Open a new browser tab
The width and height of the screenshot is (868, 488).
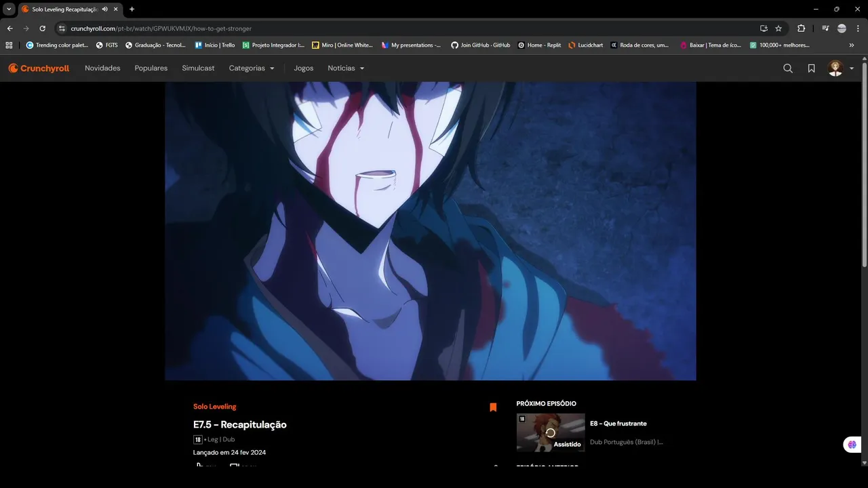coord(132,9)
